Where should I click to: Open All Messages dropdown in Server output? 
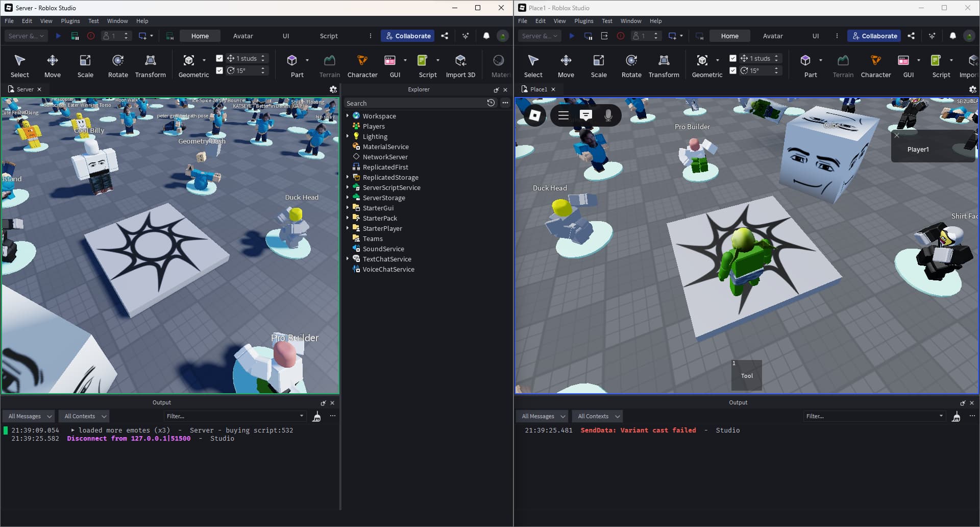(29, 416)
